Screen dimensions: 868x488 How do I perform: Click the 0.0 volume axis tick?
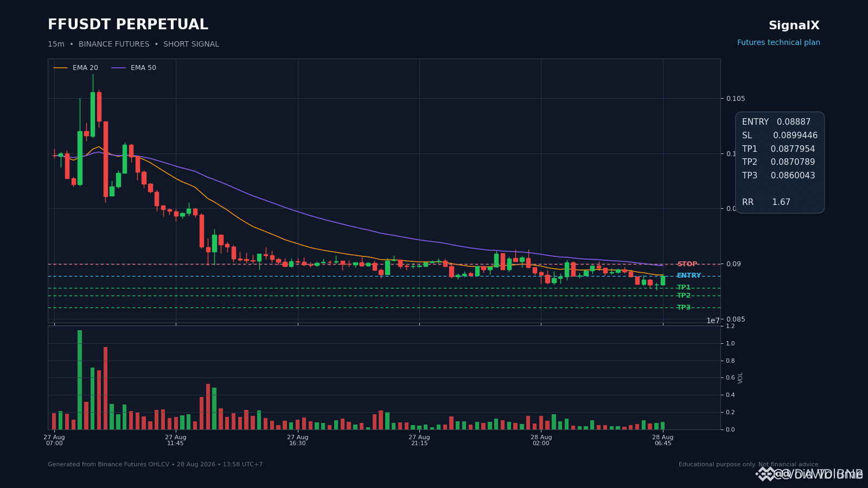[730, 429]
